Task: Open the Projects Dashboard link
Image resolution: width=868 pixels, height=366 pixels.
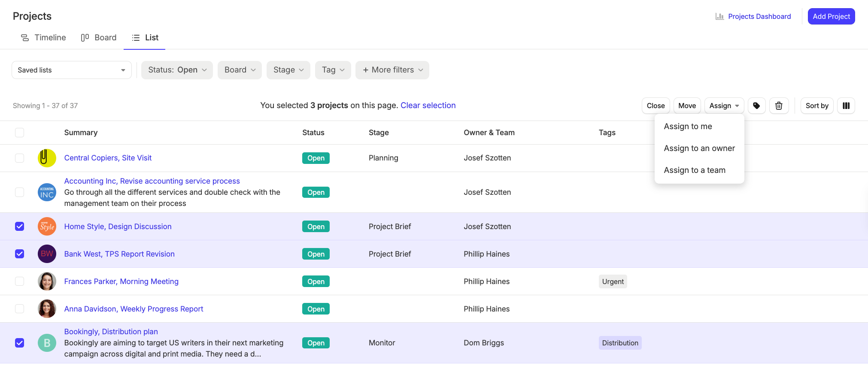Action: (753, 16)
